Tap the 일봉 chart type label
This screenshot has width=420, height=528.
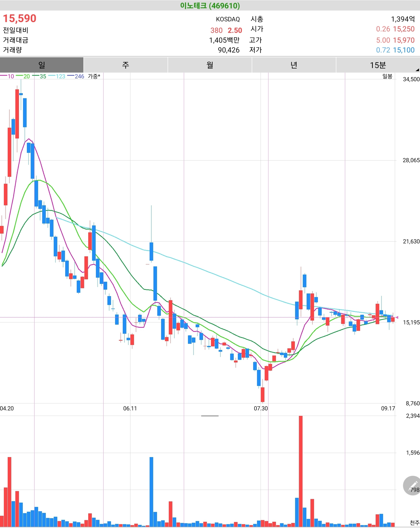coord(387,76)
